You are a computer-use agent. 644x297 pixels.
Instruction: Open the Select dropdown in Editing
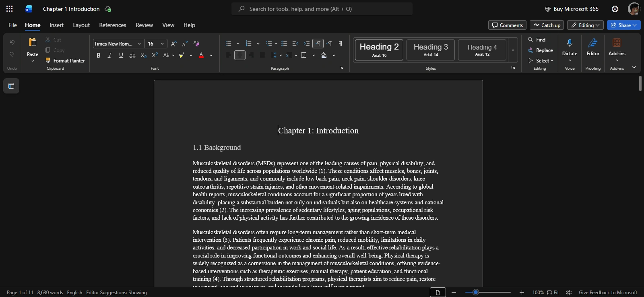(541, 60)
